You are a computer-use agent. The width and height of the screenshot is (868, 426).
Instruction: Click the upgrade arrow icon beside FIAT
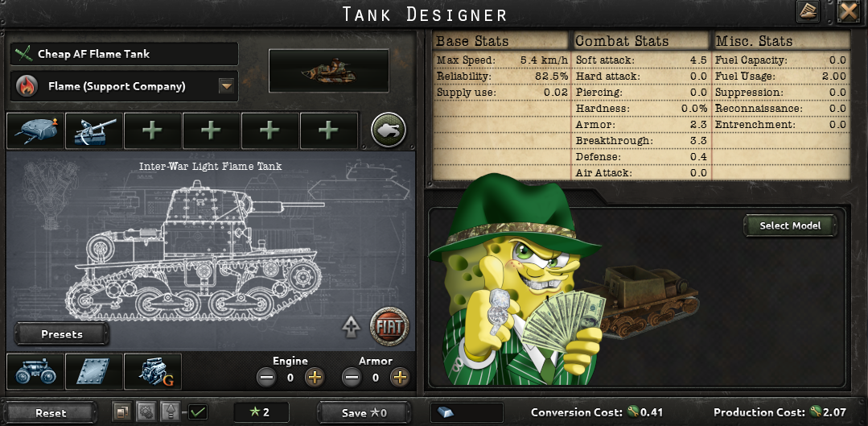pyautogui.click(x=350, y=328)
